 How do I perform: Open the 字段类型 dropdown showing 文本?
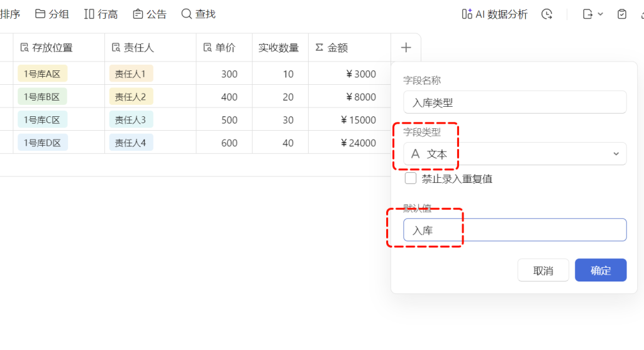(514, 154)
